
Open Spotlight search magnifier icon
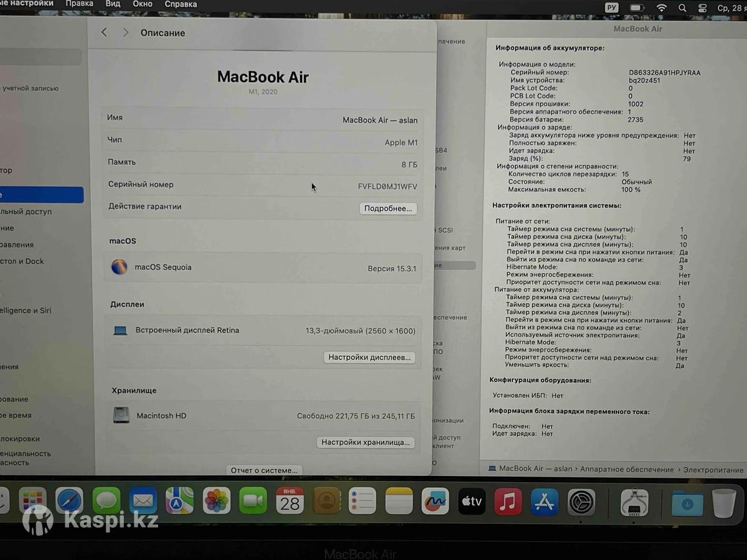[682, 7]
